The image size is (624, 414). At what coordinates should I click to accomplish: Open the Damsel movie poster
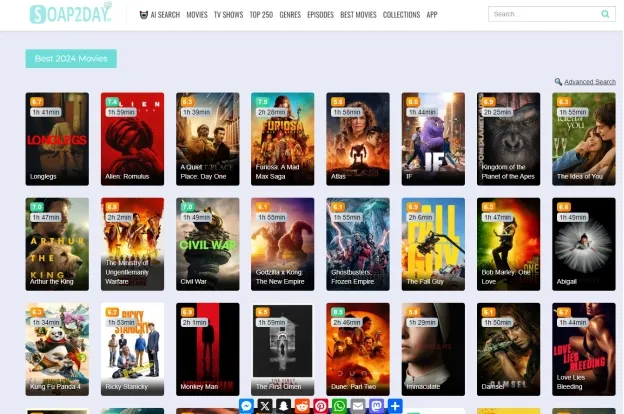(509, 349)
